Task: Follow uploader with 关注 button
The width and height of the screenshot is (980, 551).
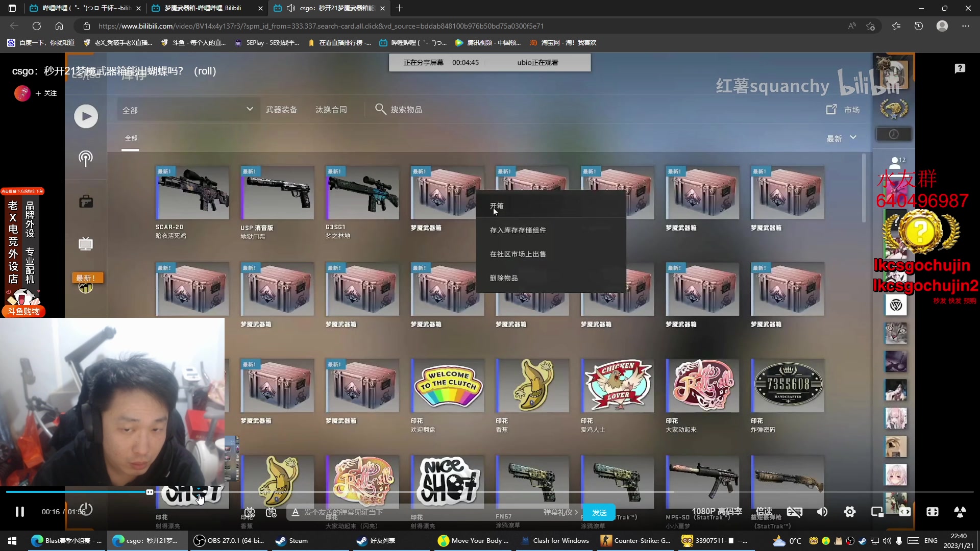Action: click(46, 93)
